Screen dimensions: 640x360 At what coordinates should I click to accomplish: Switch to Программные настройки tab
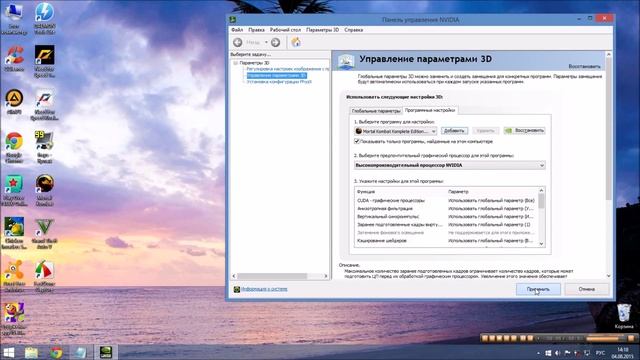click(430, 110)
